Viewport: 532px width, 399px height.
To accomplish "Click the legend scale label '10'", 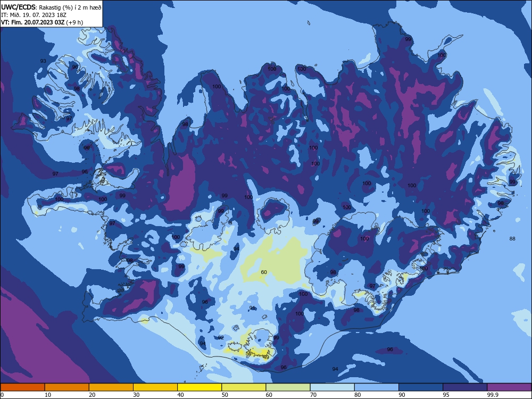I will point(48,395).
